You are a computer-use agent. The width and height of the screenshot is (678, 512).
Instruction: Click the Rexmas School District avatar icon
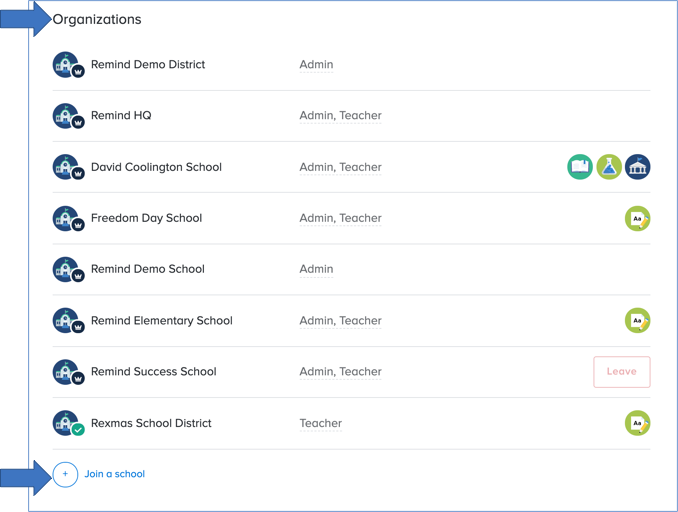point(68,423)
